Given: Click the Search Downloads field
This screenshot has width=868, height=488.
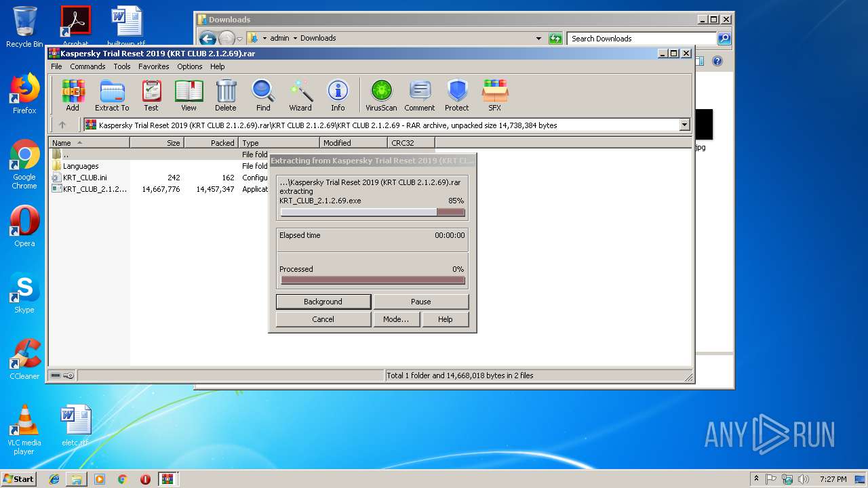Looking at the screenshot, I should click(x=642, y=39).
